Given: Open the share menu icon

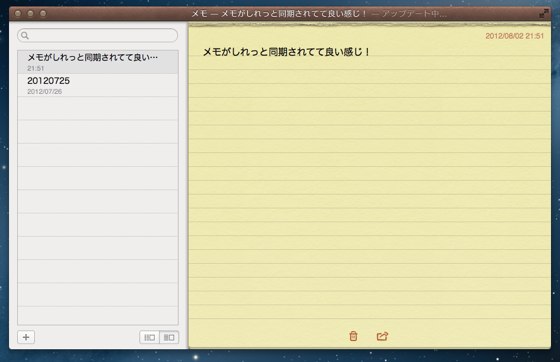Looking at the screenshot, I should pos(382,336).
